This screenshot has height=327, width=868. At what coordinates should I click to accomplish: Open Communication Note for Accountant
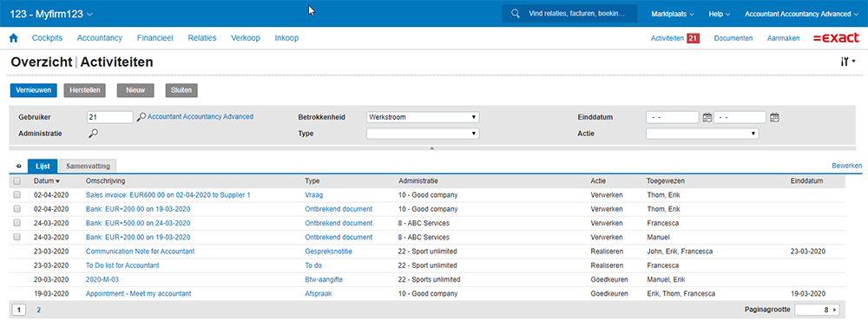click(x=140, y=252)
